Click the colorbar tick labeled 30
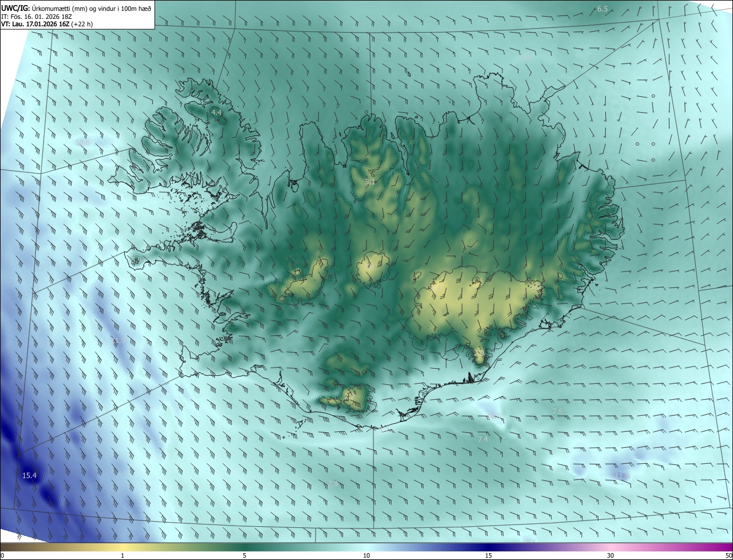 (x=610, y=555)
